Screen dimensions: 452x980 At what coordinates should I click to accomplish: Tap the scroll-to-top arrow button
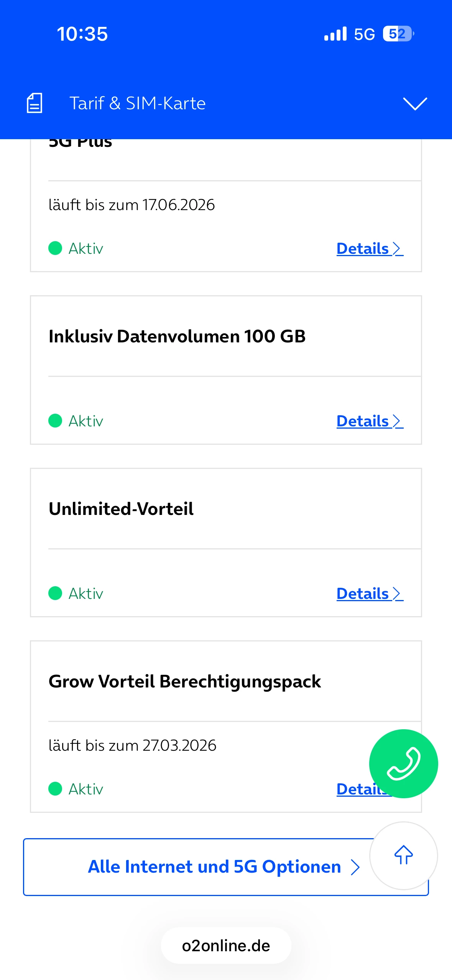click(403, 855)
